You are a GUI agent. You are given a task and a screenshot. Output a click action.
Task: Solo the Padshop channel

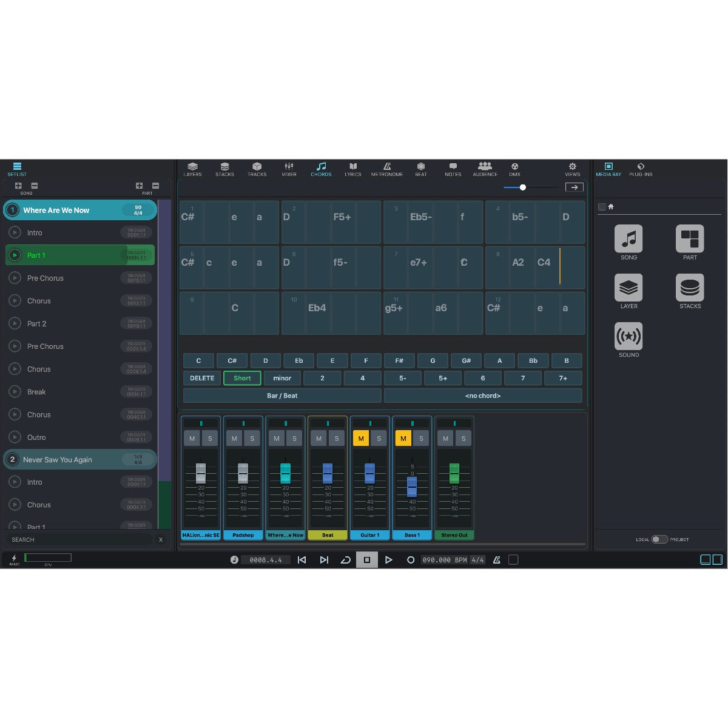252,438
